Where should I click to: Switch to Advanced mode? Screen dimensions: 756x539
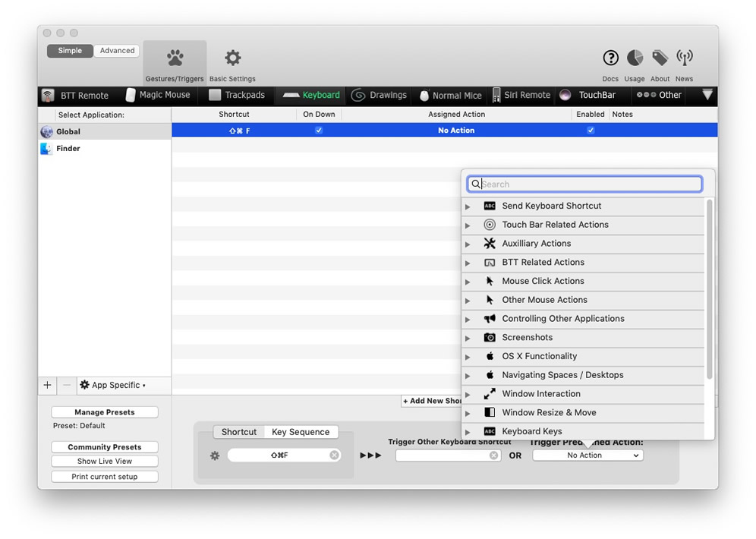coord(117,51)
